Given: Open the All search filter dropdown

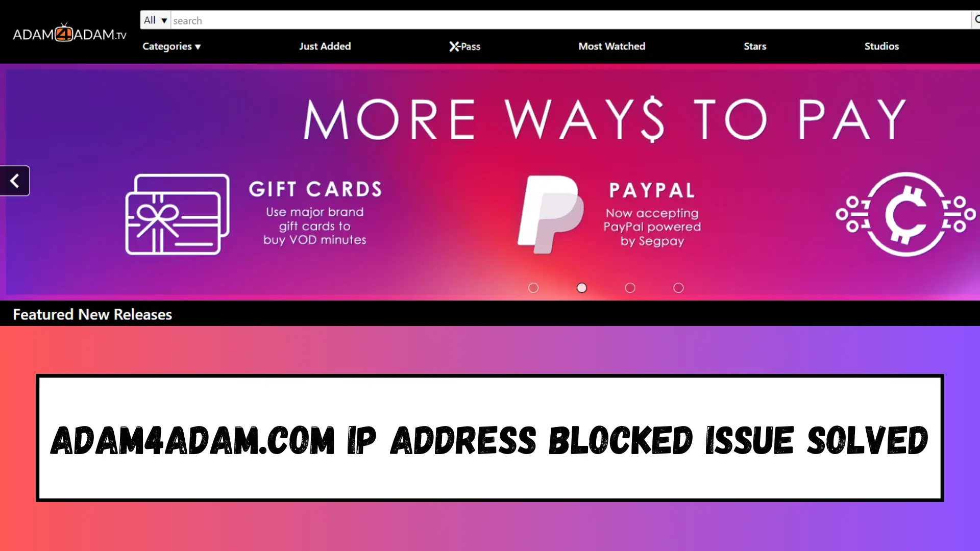Looking at the screenshot, I should (x=154, y=19).
